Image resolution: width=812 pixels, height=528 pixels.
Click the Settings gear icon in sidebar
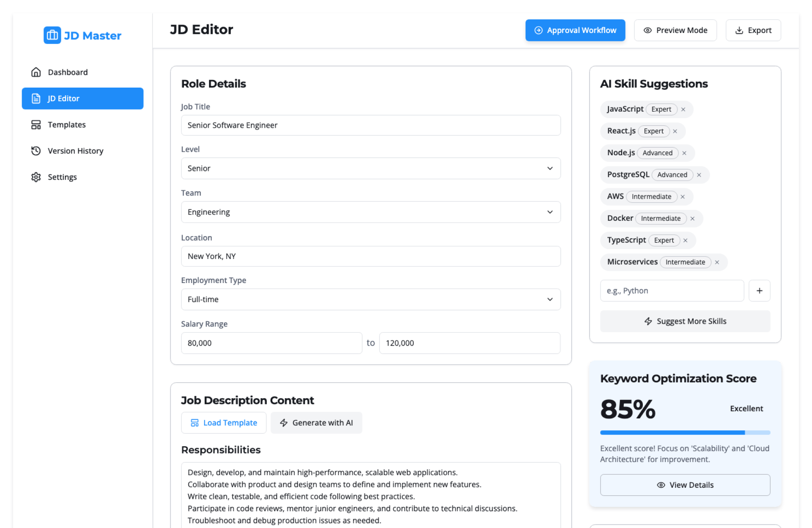(x=36, y=177)
